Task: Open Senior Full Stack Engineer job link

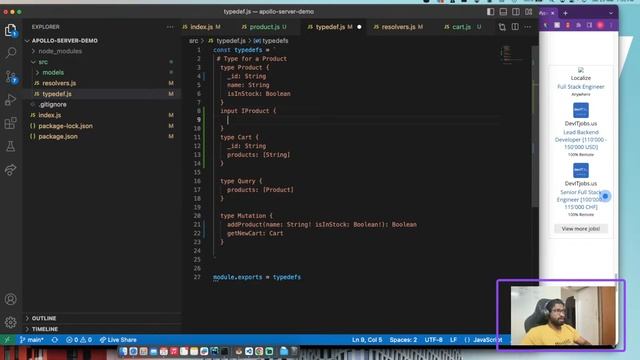Action: (580, 200)
